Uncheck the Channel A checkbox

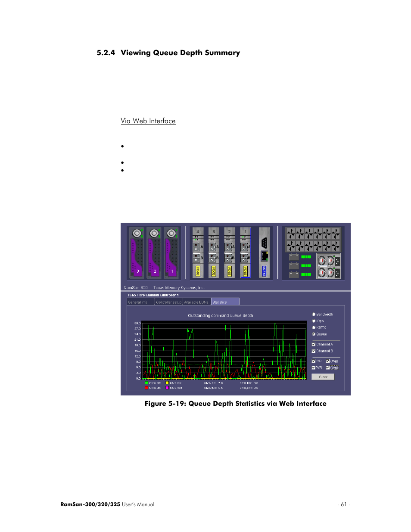tap(314, 344)
